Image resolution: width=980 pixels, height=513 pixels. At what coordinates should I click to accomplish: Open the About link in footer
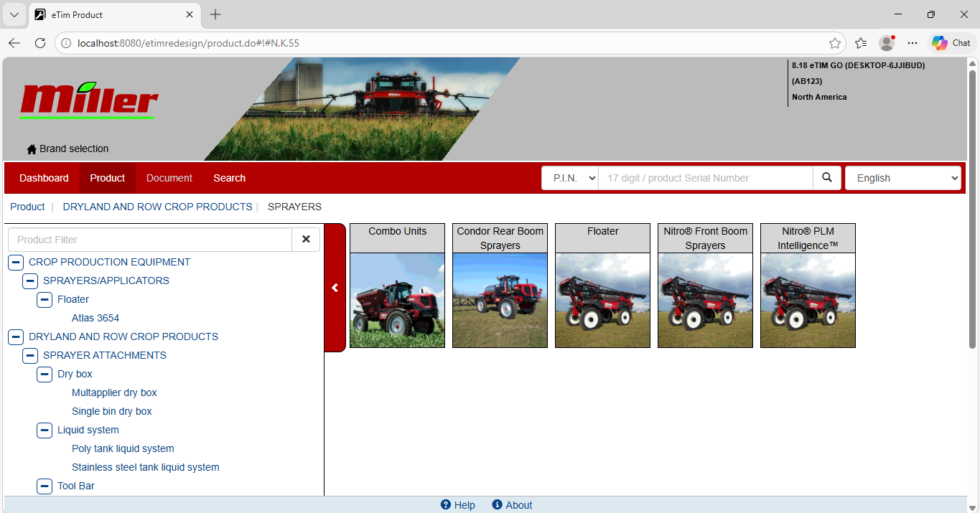[x=512, y=505]
